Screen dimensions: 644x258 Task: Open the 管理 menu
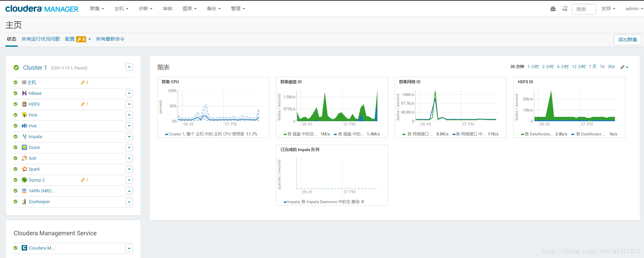point(238,8)
